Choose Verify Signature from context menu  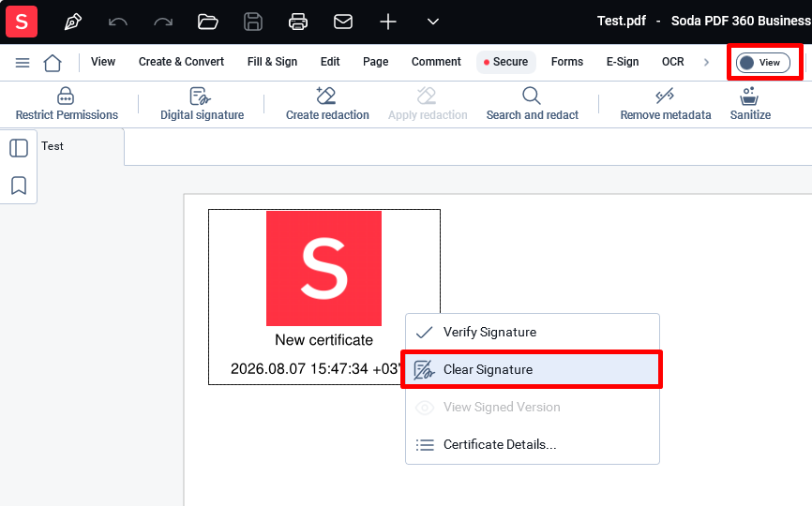tap(533, 332)
